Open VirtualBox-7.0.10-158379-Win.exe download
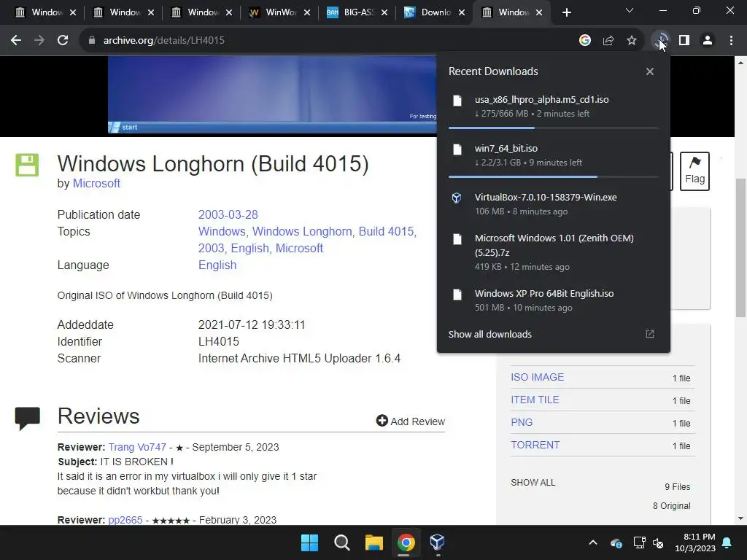Viewport: 747px width, 560px height. [553, 204]
